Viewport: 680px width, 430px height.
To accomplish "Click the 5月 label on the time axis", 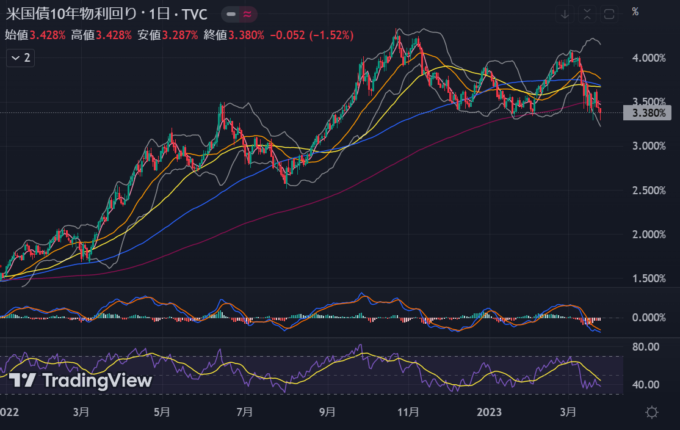I will tap(162, 411).
